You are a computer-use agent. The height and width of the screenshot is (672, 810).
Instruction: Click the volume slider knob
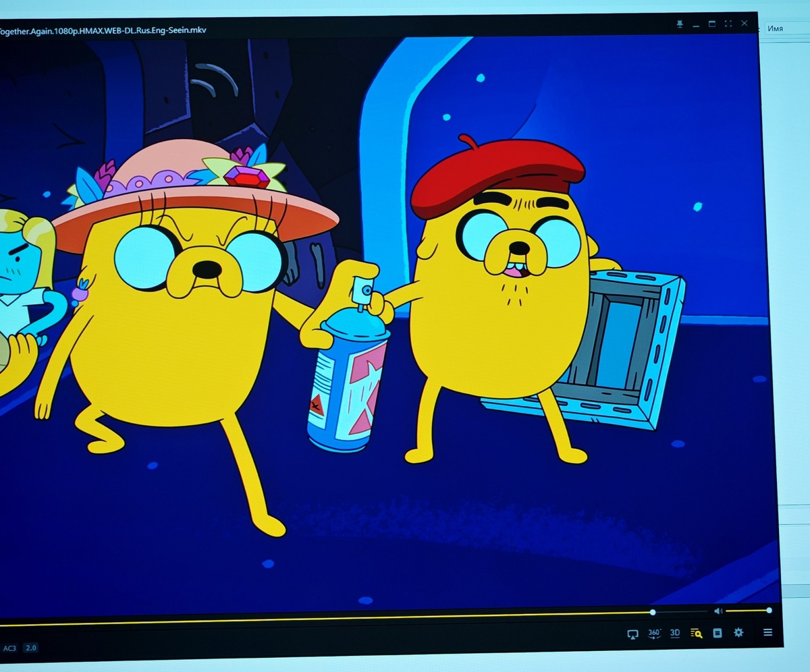(769, 610)
